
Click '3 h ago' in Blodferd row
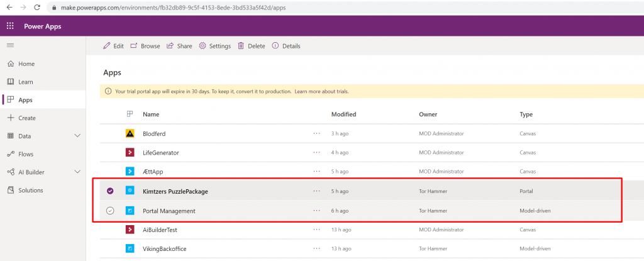pyautogui.click(x=340, y=133)
